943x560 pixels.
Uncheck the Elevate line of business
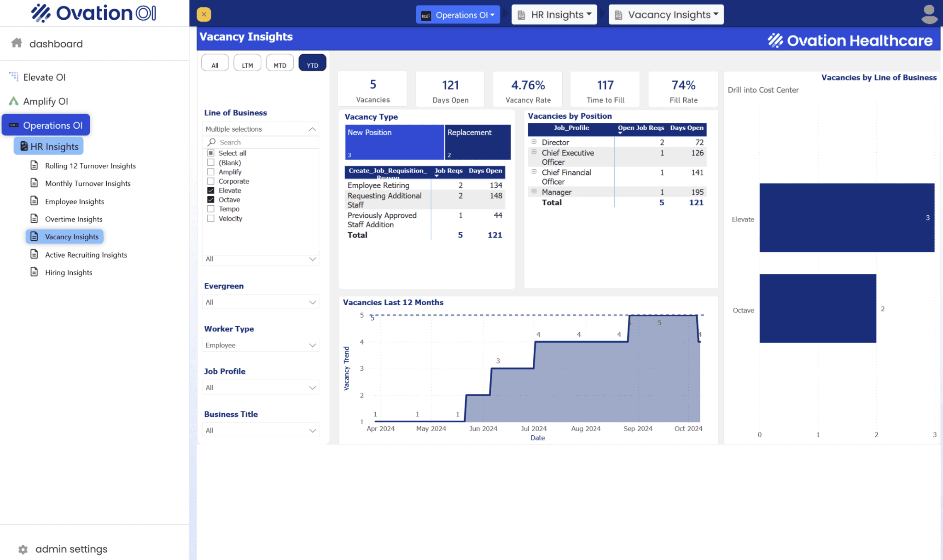point(211,191)
